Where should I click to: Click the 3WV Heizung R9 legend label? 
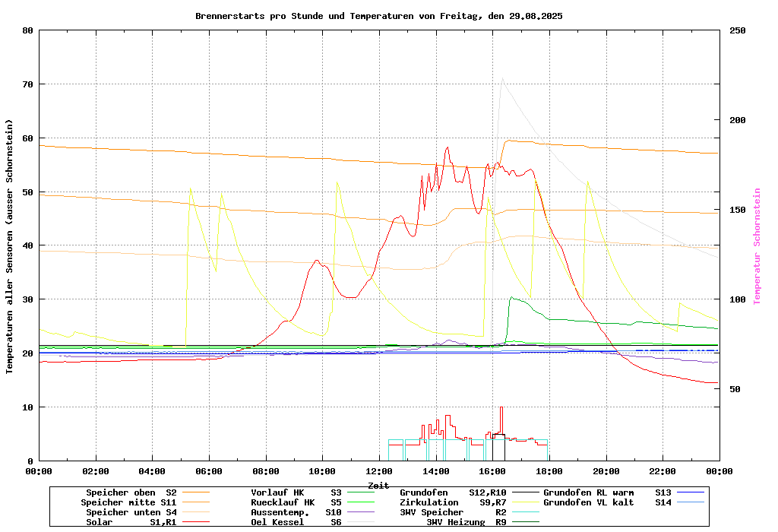tap(466, 522)
